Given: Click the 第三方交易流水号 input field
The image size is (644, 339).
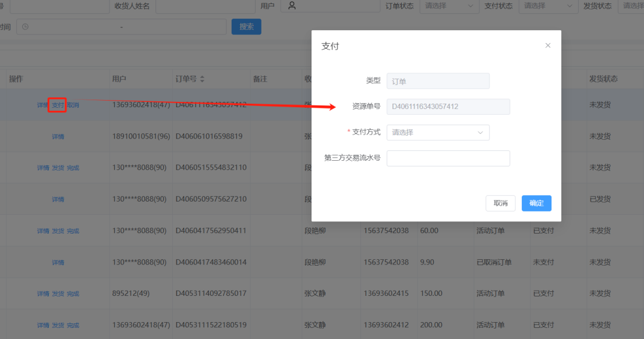Looking at the screenshot, I should coord(448,158).
